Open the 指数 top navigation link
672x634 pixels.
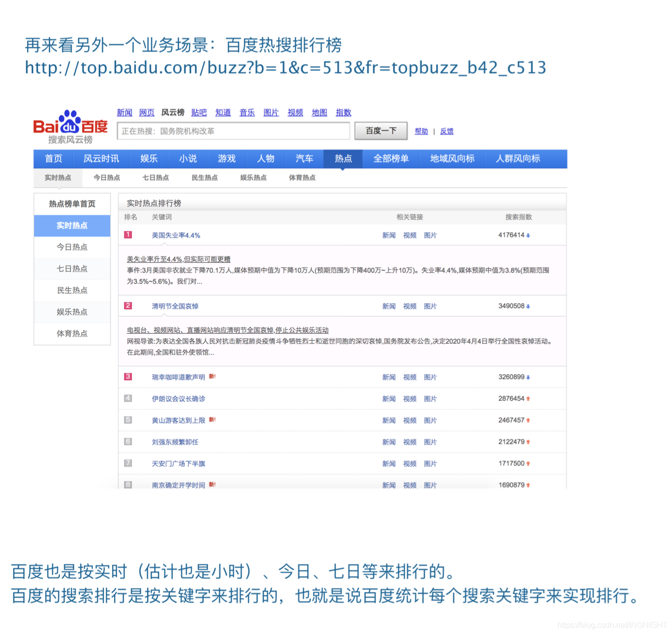coord(343,113)
